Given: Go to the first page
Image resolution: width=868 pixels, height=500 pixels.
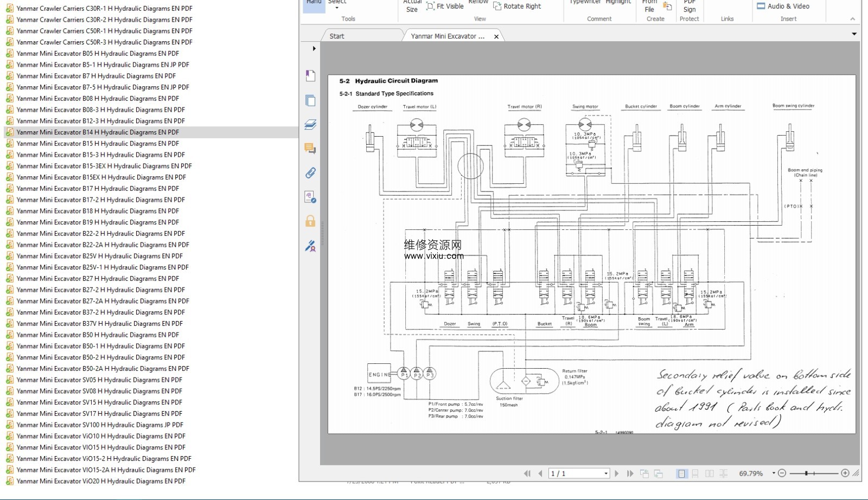Looking at the screenshot, I should (x=527, y=473).
